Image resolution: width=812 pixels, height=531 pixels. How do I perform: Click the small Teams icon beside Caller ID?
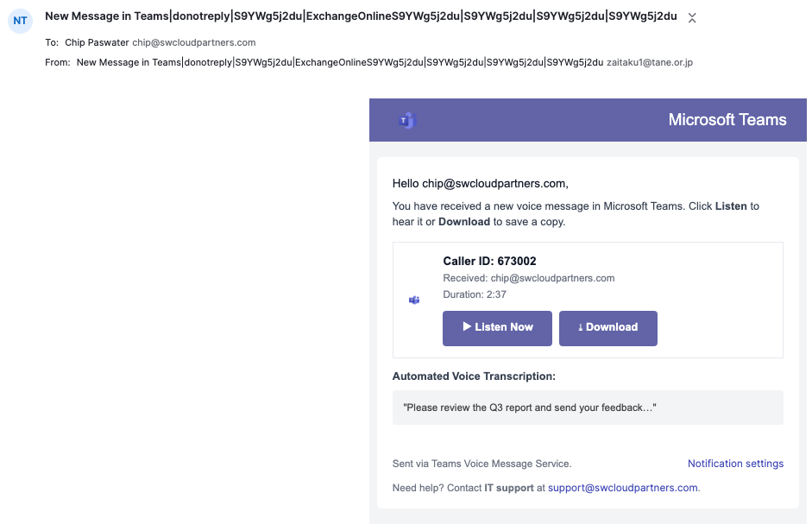[x=414, y=300]
